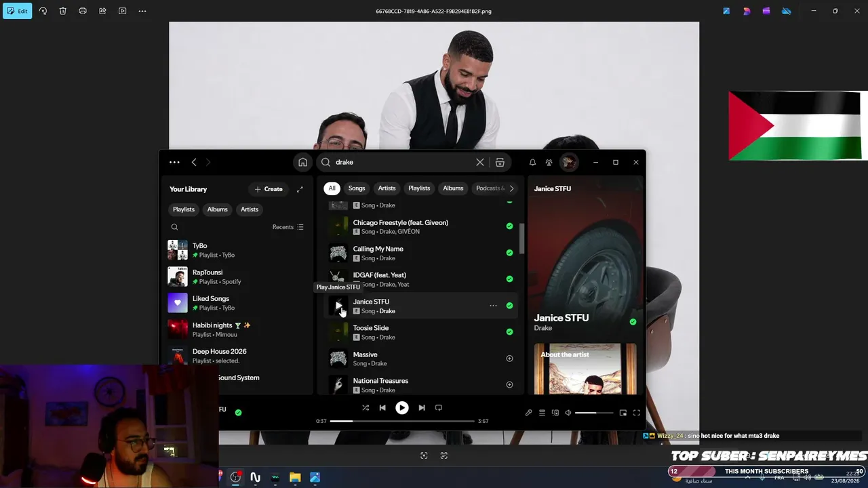Click the Create button in Your Library
The width and height of the screenshot is (868, 488).
click(269, 189)
